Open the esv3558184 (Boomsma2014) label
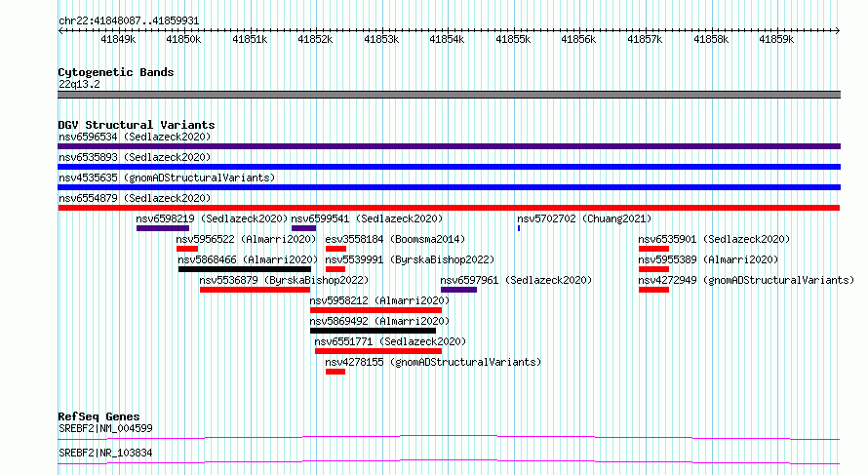The width and height of the screenshot is (868, 475). point(395,239)
